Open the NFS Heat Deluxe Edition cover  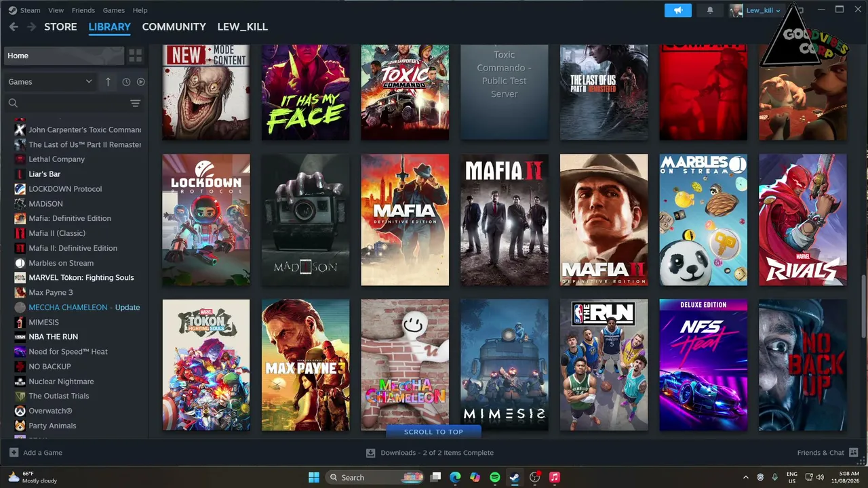coord(703,365)
